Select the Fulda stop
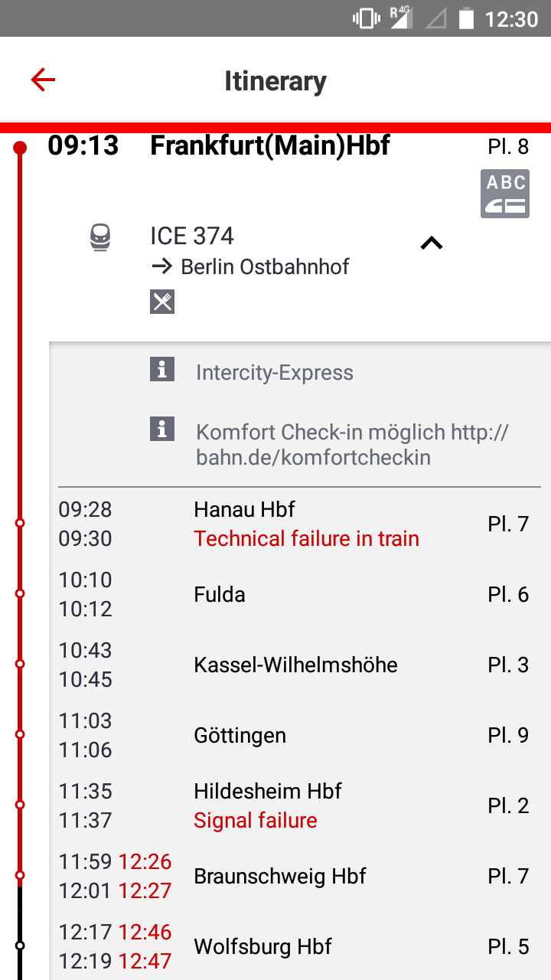The image size is (551, 980). click(220, 595)
